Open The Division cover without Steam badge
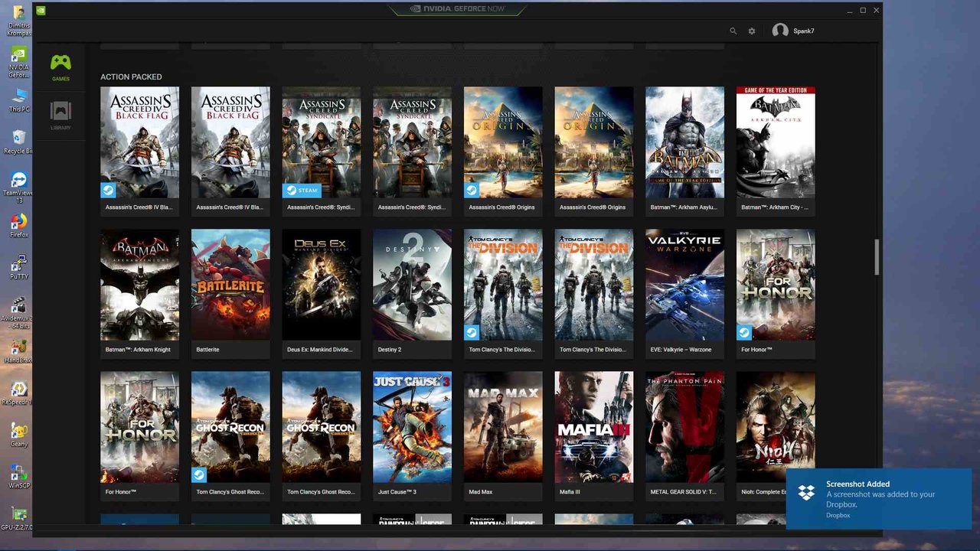Image resolution: width=980 pixels, height=551 pixels. click(594, 285)
